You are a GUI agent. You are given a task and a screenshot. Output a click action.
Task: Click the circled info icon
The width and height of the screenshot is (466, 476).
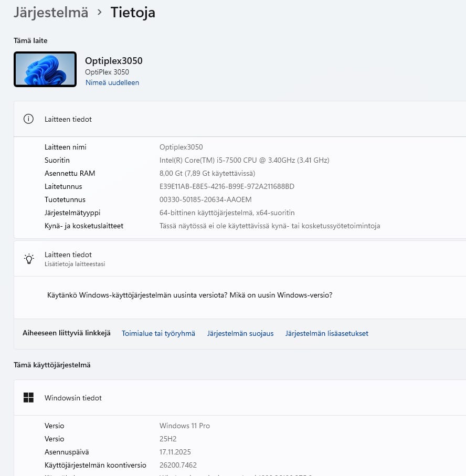[28, 119]
